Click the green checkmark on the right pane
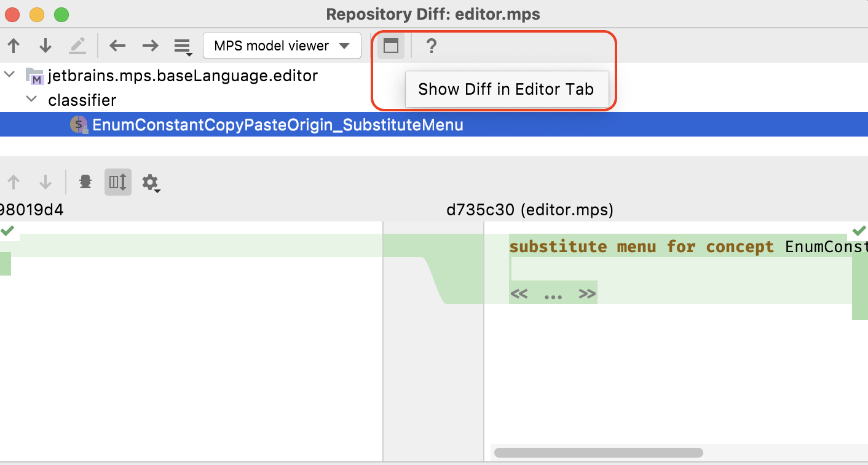 tap(859, 231)
